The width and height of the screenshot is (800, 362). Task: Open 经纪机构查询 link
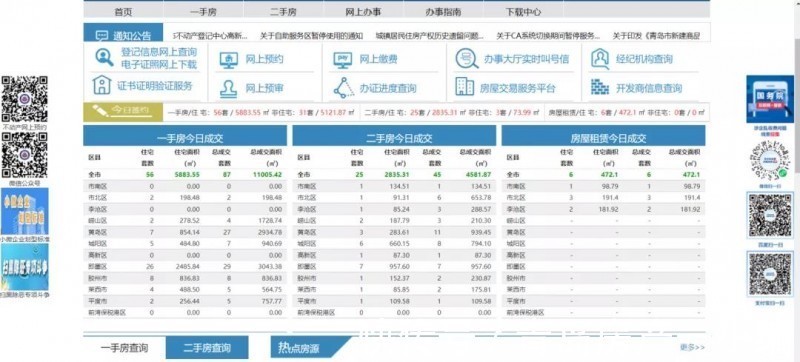tap(644, 59)
